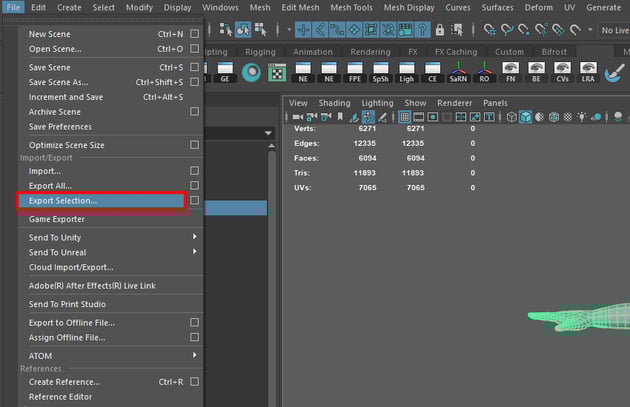Open the Mesh Tools menu

coord(352,7)
